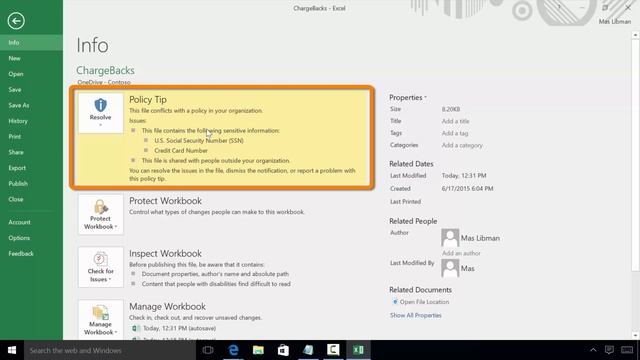Click the 'Credit Card Number' issue text

tap(181, 150)
